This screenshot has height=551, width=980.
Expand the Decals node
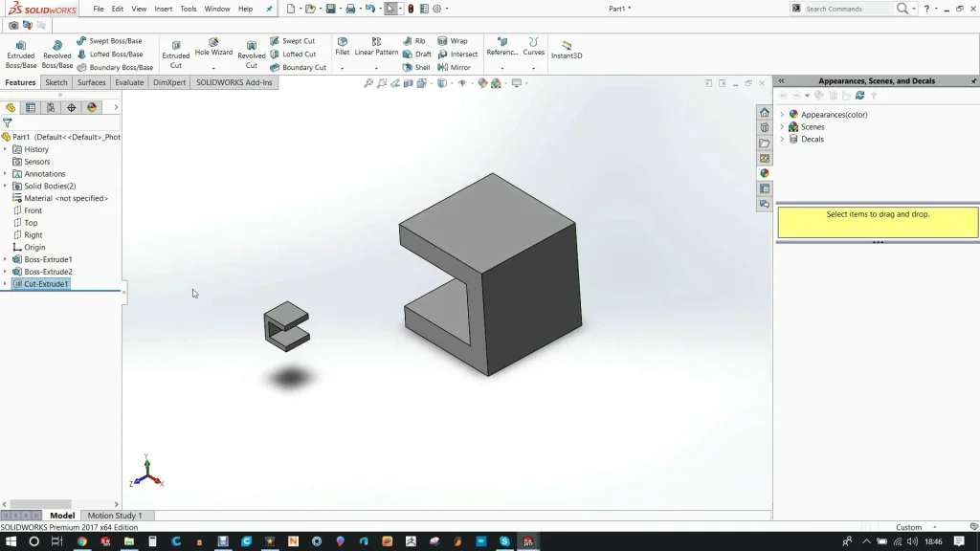pos(782,140)
